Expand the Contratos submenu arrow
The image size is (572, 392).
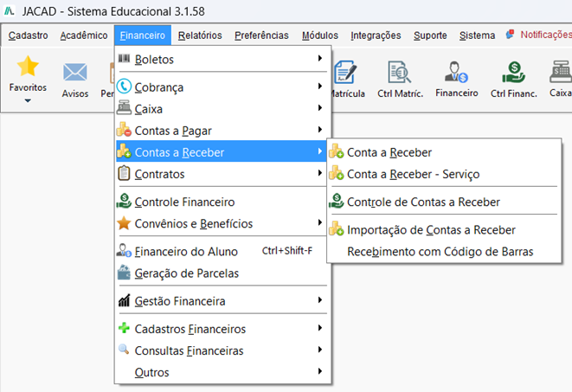320,173
